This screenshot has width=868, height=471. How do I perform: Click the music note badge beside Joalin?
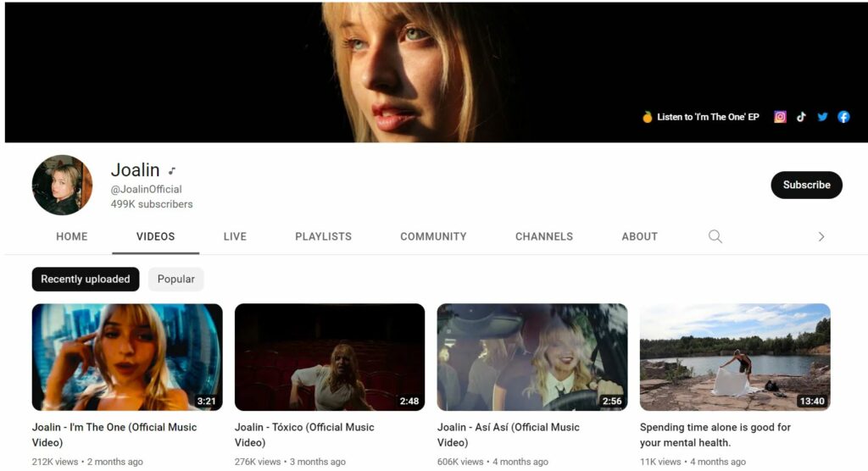[172, 170]
